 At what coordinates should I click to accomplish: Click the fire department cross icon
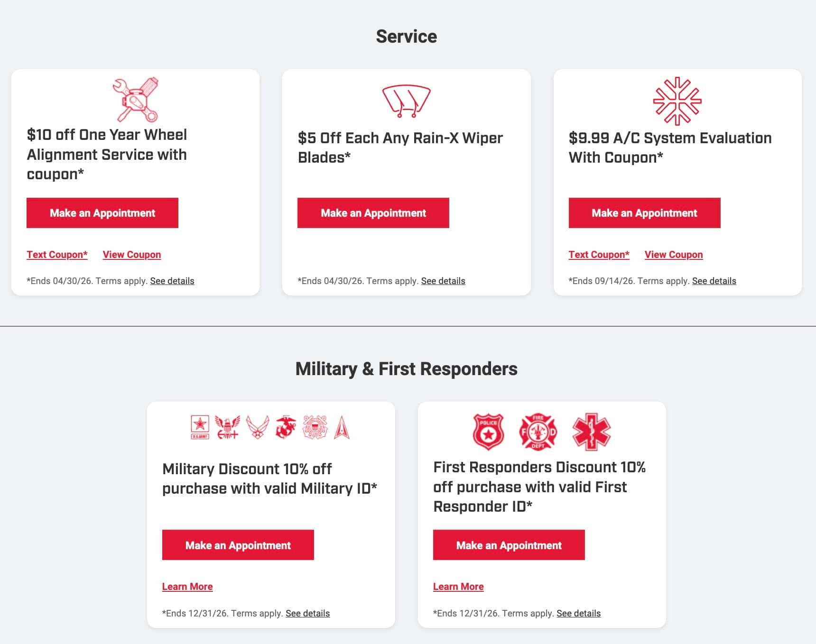click(538, 432)
